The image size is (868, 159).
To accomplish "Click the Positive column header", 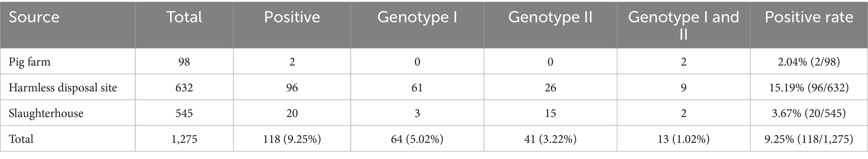I will (x=292, y=17).
